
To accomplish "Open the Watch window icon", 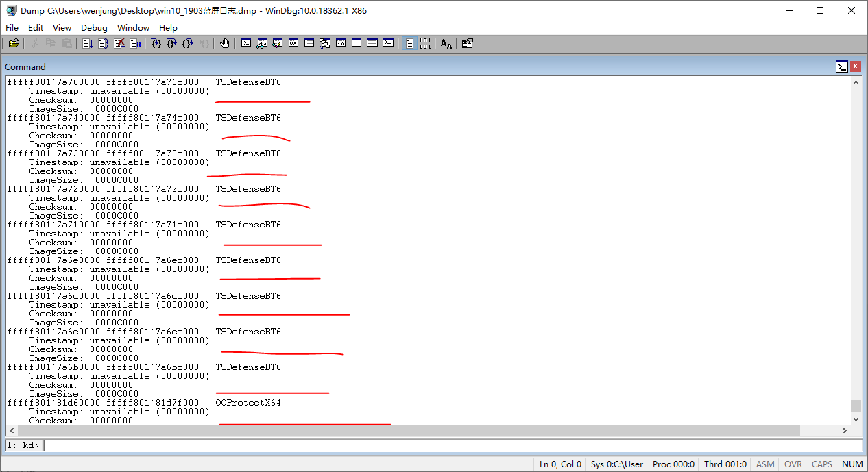I will coord(261,43).
